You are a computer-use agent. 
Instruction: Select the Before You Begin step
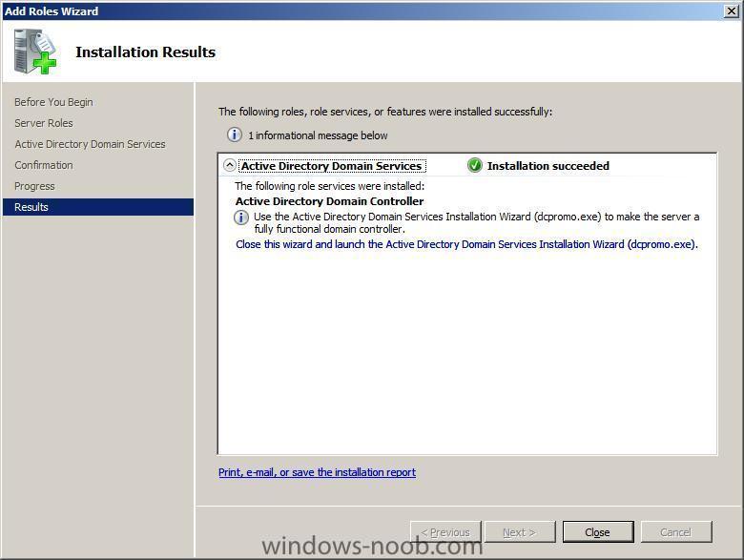pos(53,102)
